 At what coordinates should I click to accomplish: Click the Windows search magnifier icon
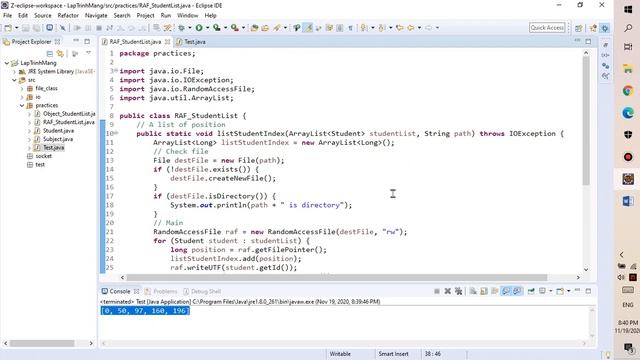628,28
